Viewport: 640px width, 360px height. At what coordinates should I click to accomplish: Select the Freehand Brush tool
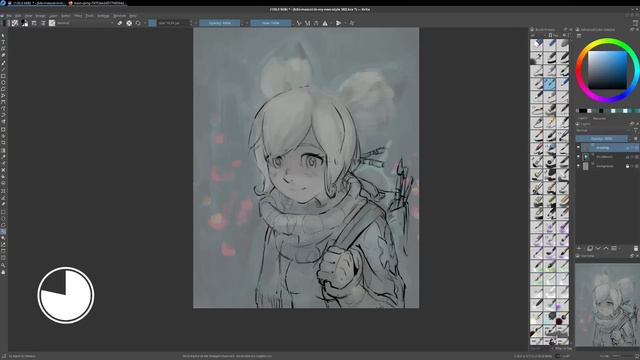(x=3, y=62)
